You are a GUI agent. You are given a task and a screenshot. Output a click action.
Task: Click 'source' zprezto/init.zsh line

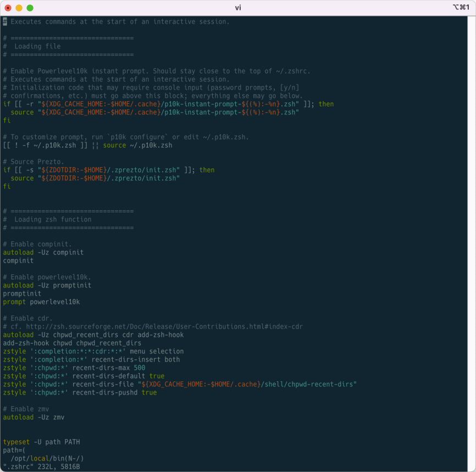[95, 178]
